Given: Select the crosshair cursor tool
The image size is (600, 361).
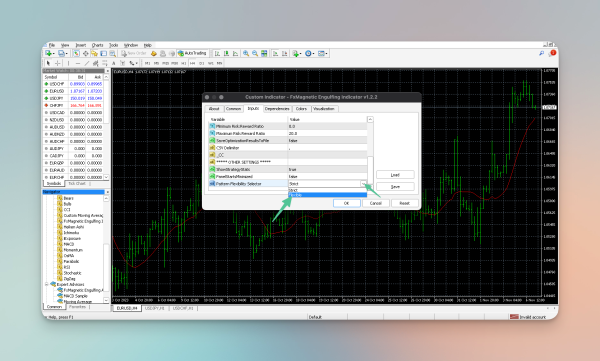Looking at the screenshot, I should (x=57, y=63).
